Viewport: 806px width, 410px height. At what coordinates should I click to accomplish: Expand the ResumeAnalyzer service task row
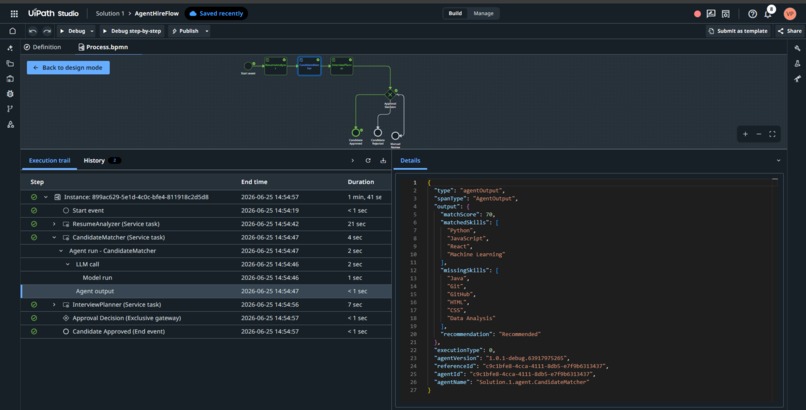pos(54,224)
